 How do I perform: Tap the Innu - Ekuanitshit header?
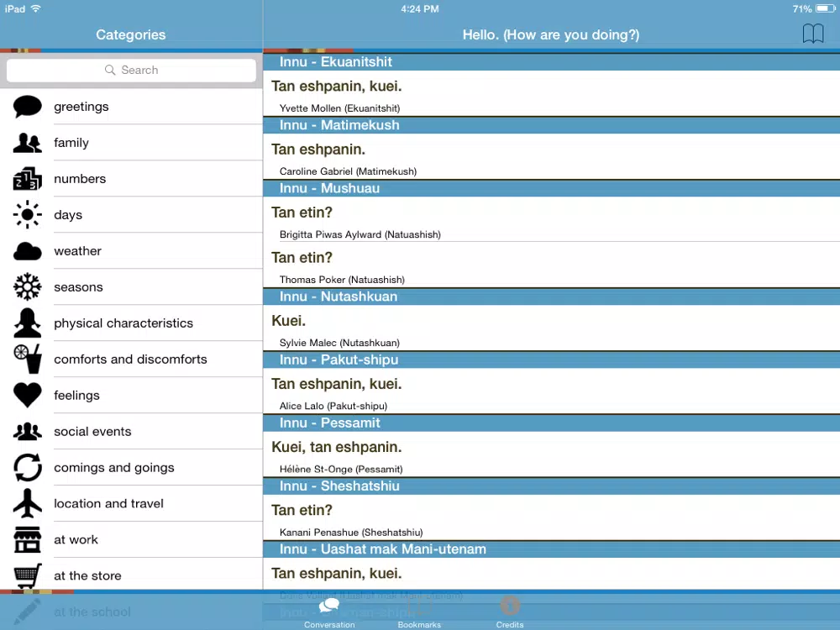click(x=551, y=61)
